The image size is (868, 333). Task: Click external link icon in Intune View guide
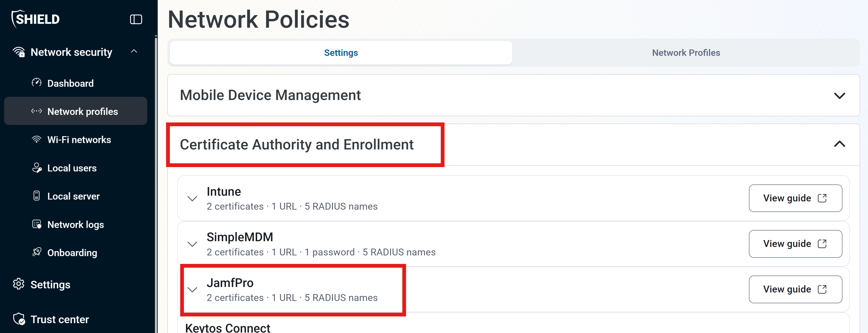click(822, 198)
